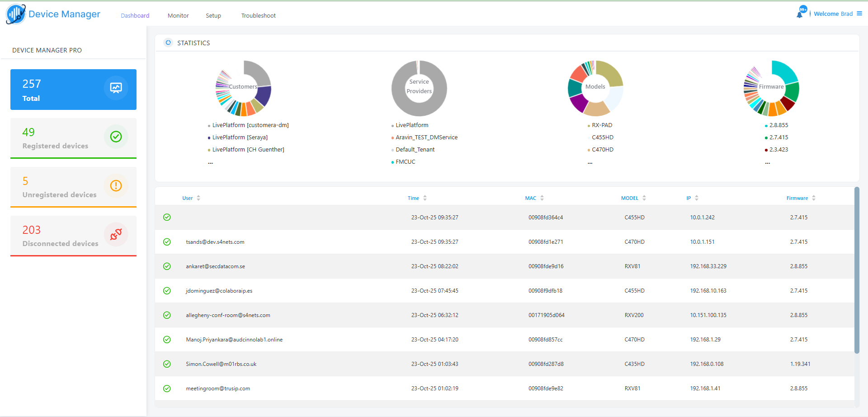Click the Total devices monitor icon
The width and height of the screenshot is (868, 417).
[116, 88]
